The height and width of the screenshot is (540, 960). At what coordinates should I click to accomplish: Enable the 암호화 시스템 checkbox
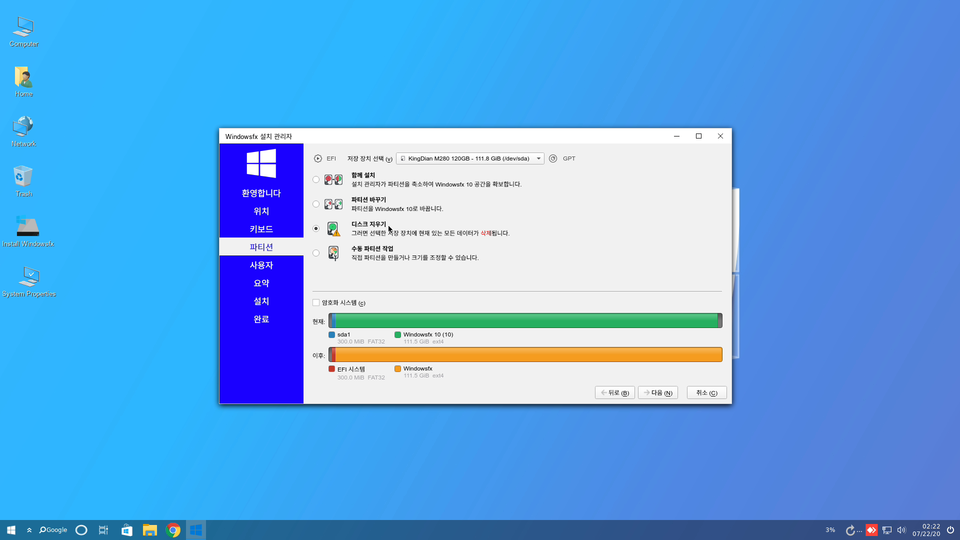click(316, 302)
